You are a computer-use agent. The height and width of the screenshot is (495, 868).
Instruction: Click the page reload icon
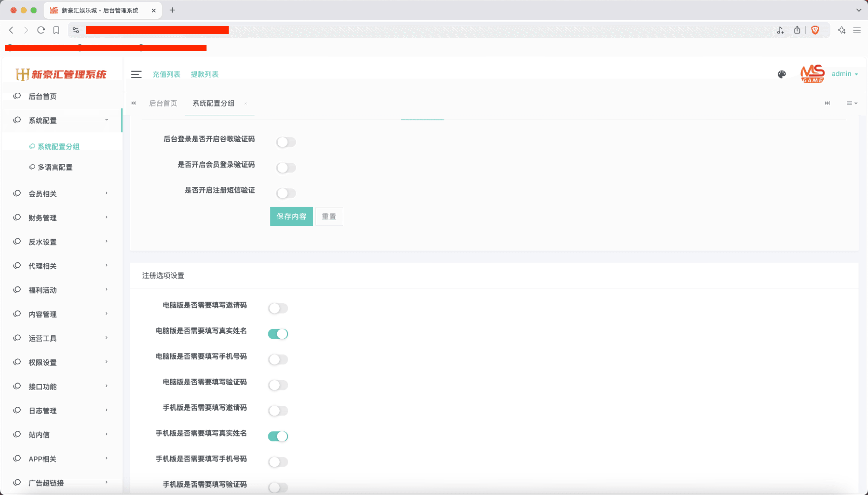[41, 30]
